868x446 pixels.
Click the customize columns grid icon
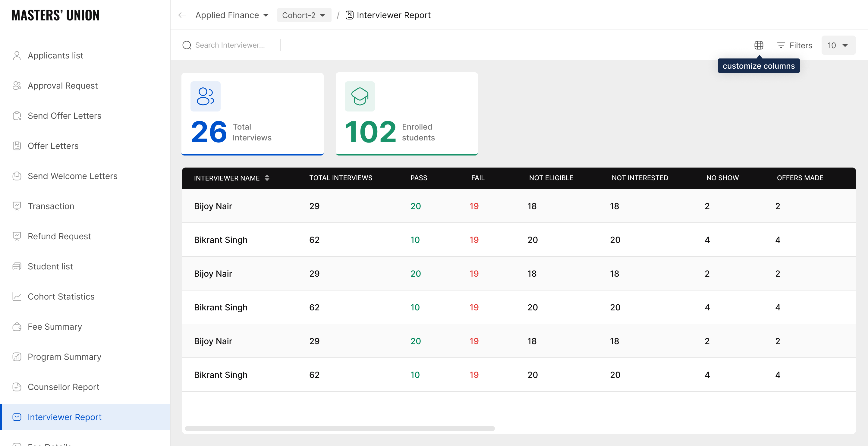pos(759,45)
